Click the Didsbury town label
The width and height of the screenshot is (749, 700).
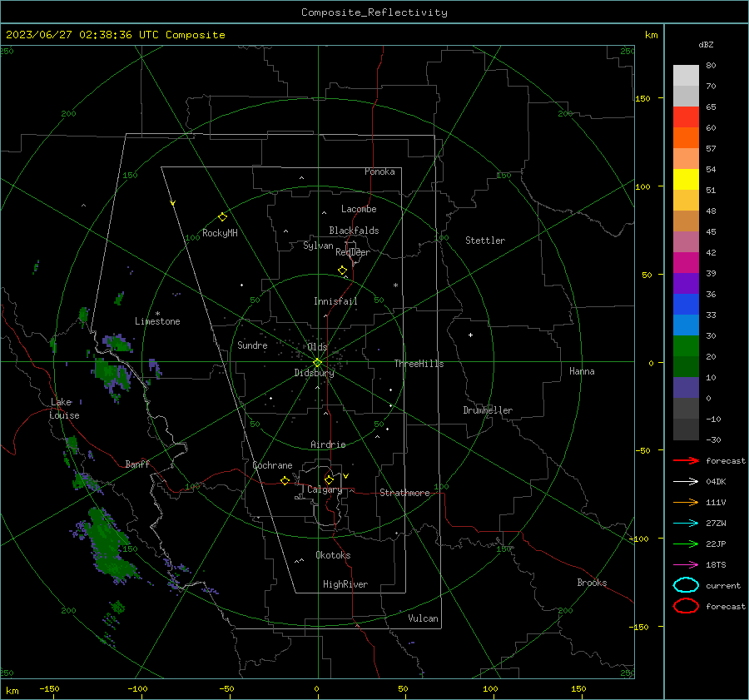314,373
